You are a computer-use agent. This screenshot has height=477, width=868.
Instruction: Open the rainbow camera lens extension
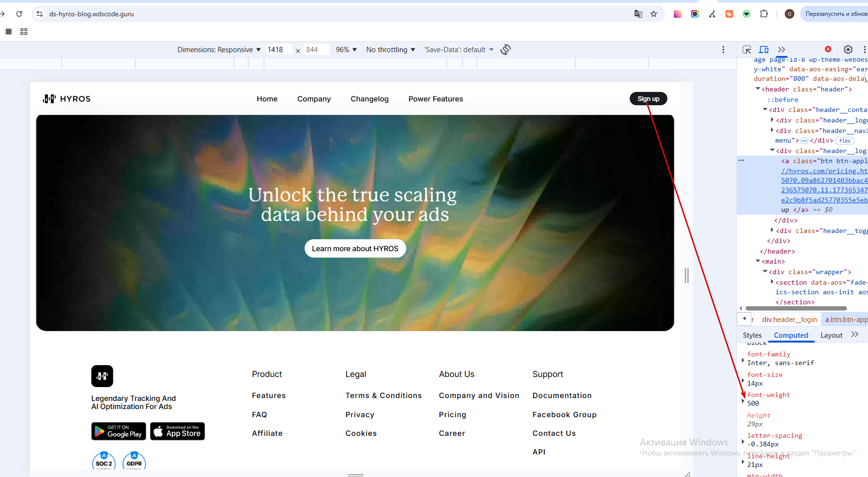pos(695,14)
